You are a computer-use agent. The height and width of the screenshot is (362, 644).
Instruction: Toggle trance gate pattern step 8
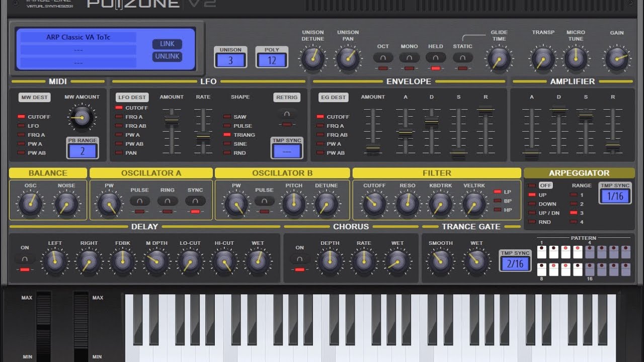542,269
